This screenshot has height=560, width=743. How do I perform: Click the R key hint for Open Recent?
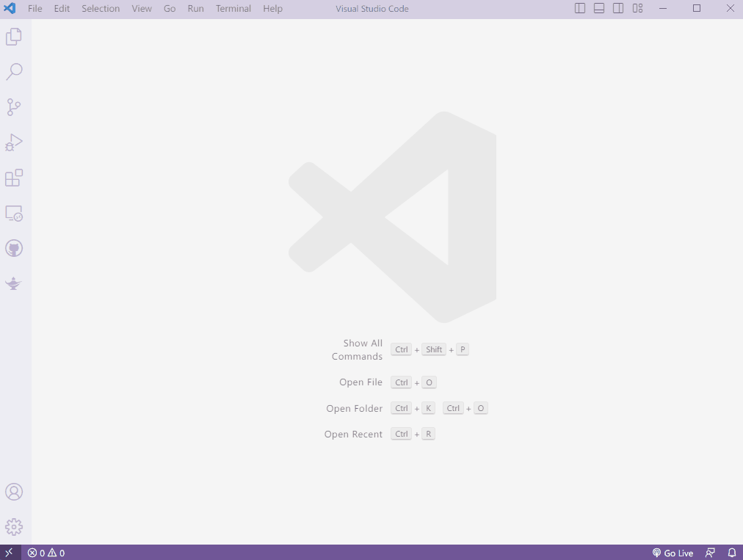click(428, 434)
